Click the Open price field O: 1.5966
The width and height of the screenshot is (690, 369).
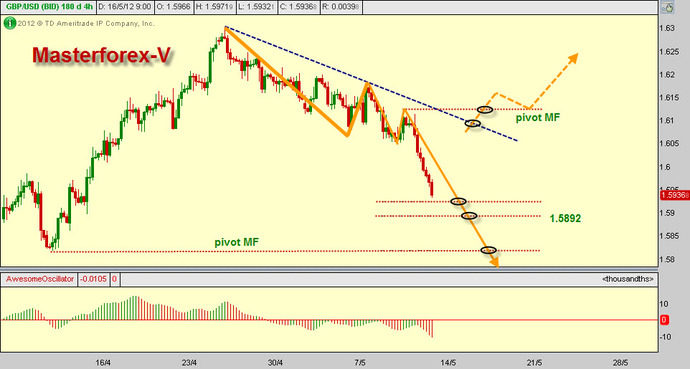tap(173, 7)
